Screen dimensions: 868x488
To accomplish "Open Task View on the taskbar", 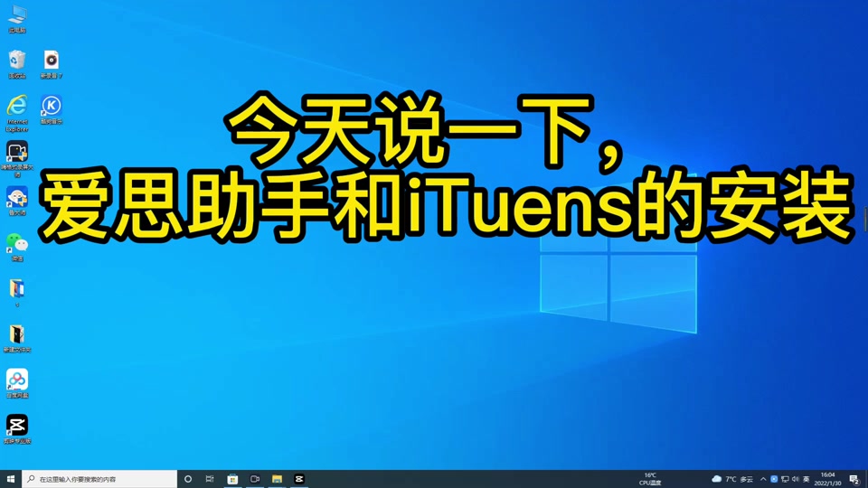I will point(210,479).
